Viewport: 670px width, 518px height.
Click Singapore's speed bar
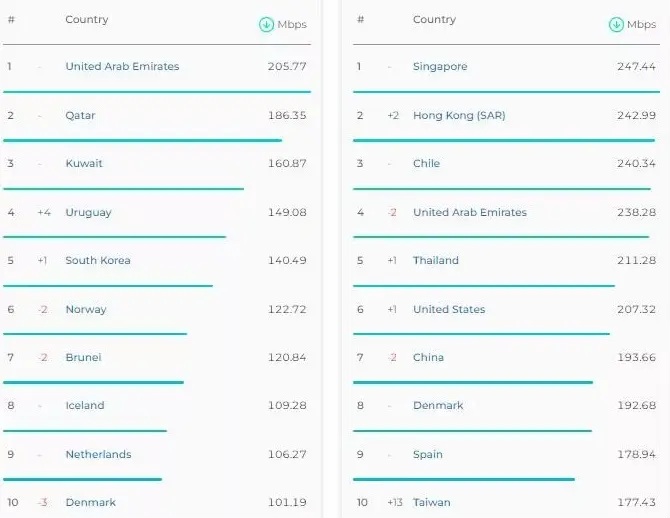(505, 92)
